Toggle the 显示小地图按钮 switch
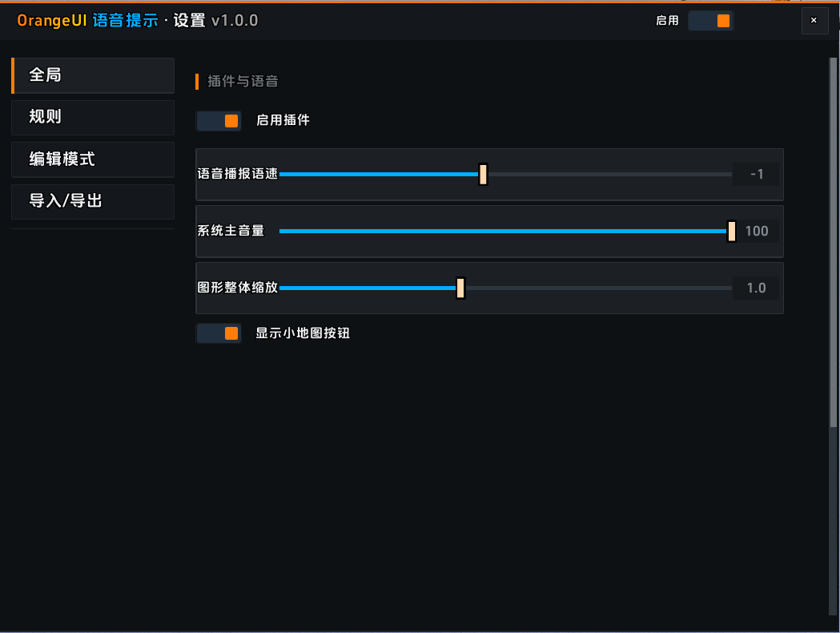The image size is (840, 633). (219, 333)
